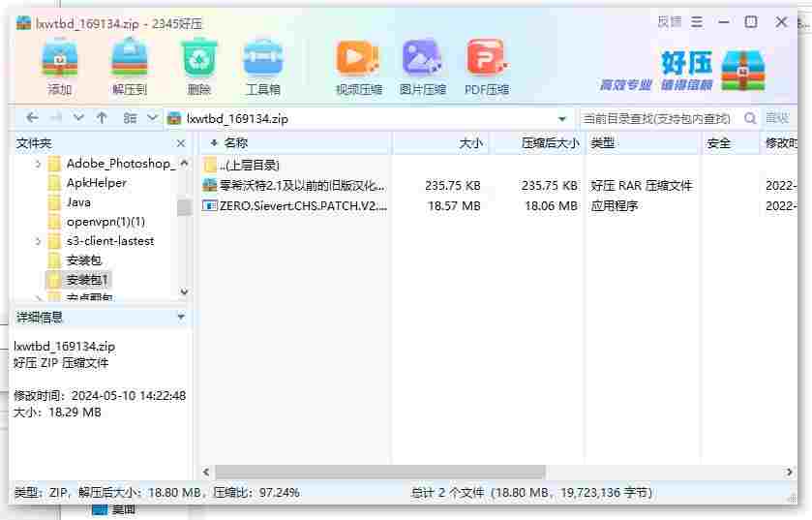Select the Java folder in tree
Viewport: 812px width, 520px height.
coord(78,202)
